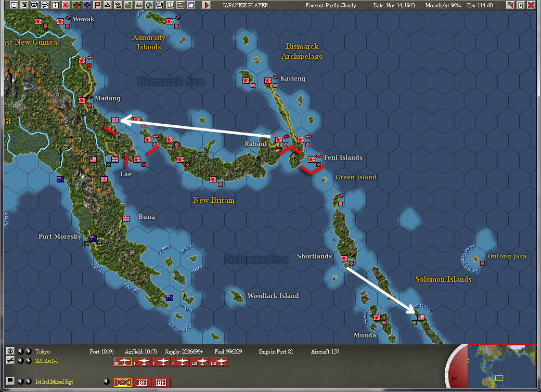Go to previous base before Tokyo
Viewport: 541px width, 392px height.
click(21, 351)
